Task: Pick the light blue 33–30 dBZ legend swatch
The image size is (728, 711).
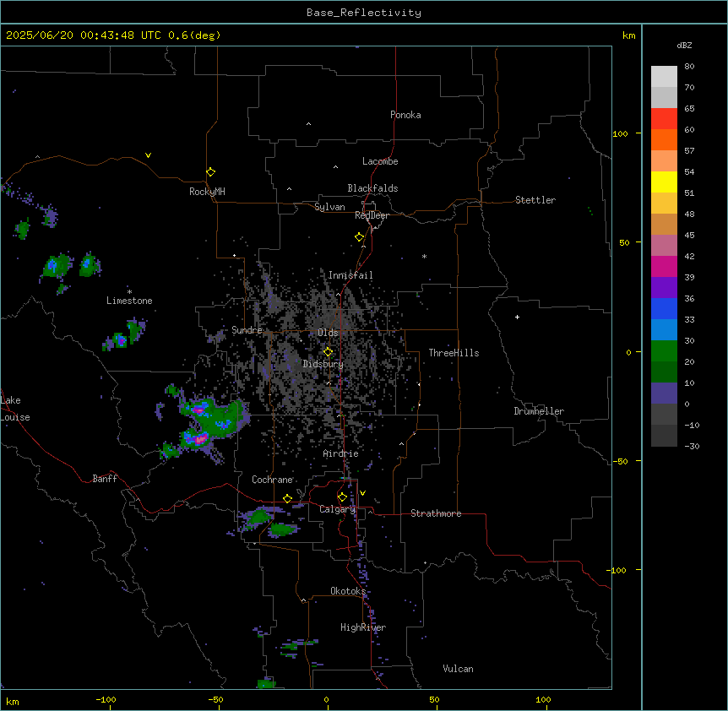Action: click(664, 330)
